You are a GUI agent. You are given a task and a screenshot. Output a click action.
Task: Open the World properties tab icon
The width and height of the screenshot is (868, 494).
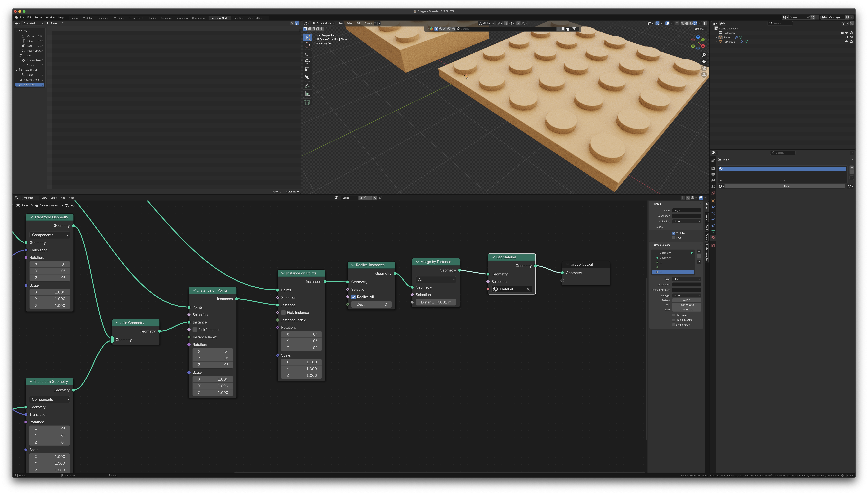(713, 193)
